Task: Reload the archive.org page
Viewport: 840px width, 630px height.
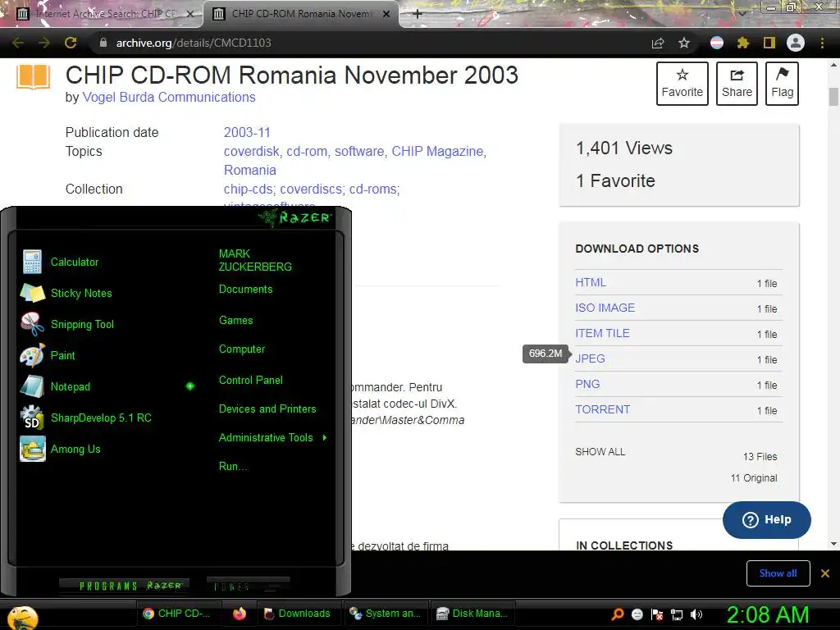Action: [71, 43]
